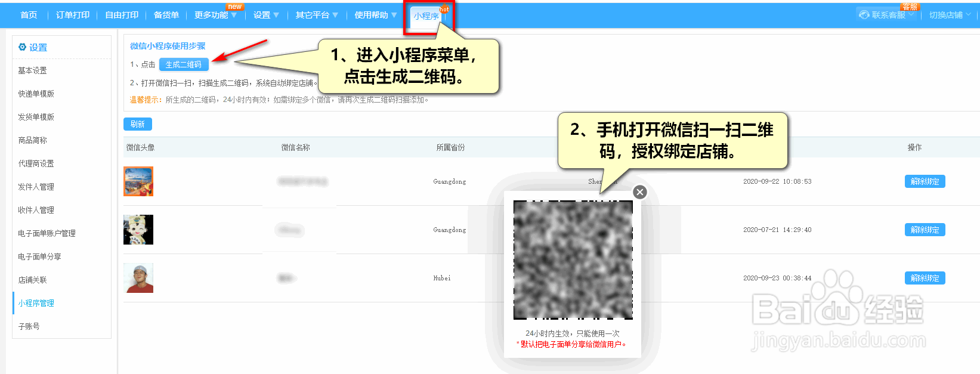Click the 2020-09-22 10:08:53 timestamp
This screenshot has height=374, width=980.
click(777, 181)
